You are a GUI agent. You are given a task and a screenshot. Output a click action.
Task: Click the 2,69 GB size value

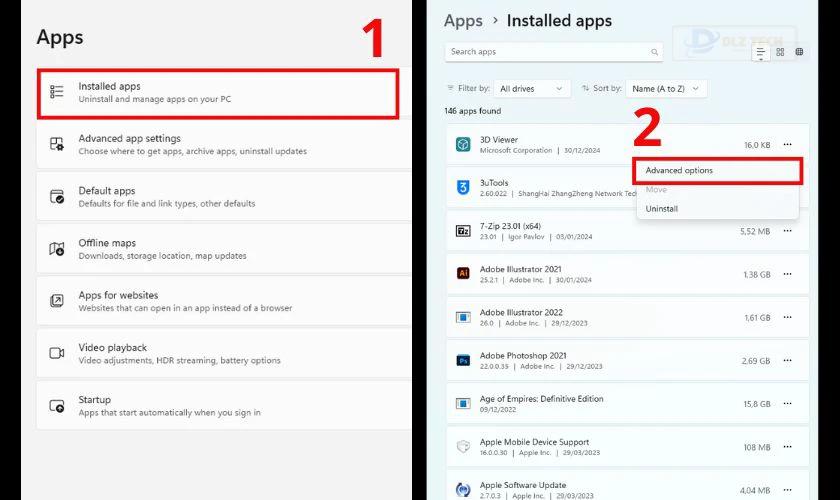click(756, 361)
